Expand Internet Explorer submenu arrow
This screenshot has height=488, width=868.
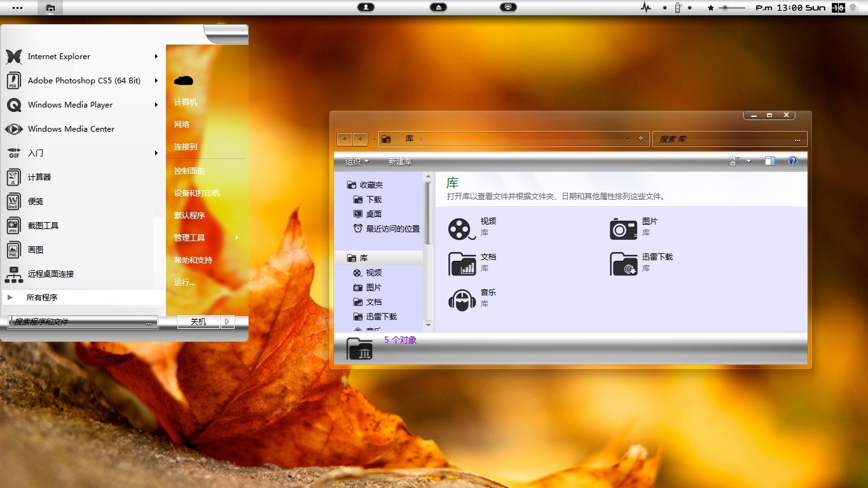click(x=156, y=57)
